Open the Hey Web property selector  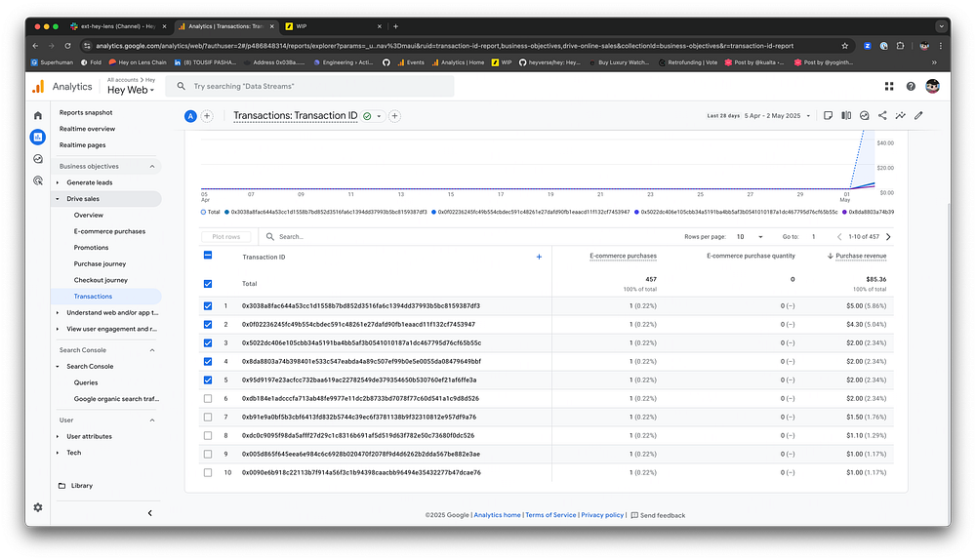point(130,90)
